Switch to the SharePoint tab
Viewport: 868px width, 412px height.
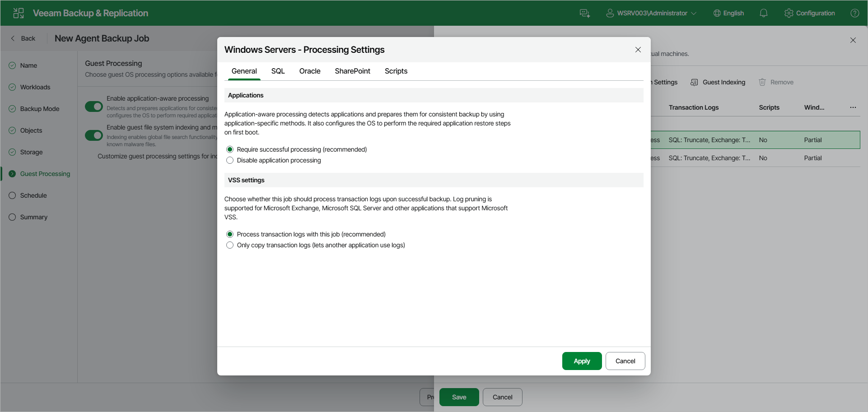coord(353,71)
